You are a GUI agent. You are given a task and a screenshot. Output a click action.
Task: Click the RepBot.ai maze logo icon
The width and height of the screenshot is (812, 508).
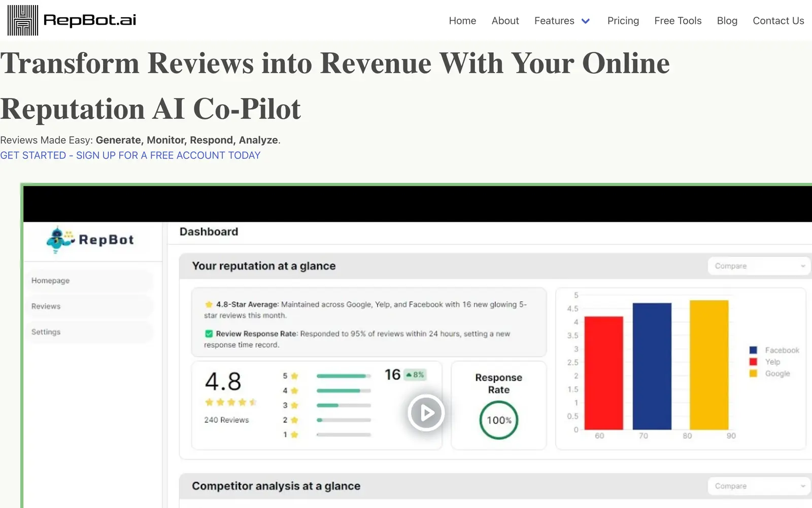pos(23,20)
